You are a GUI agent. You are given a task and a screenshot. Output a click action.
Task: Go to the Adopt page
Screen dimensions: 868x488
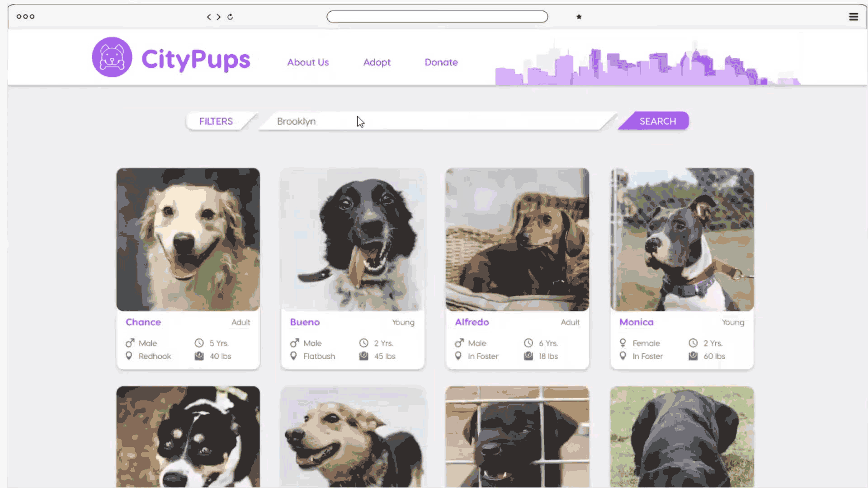pyautogui.click(x=377, y=62)
